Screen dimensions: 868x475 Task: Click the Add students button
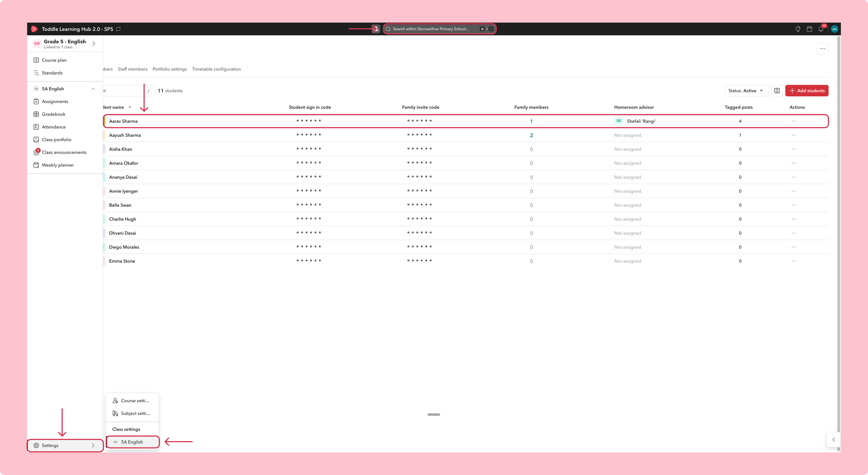pos(807,91)
